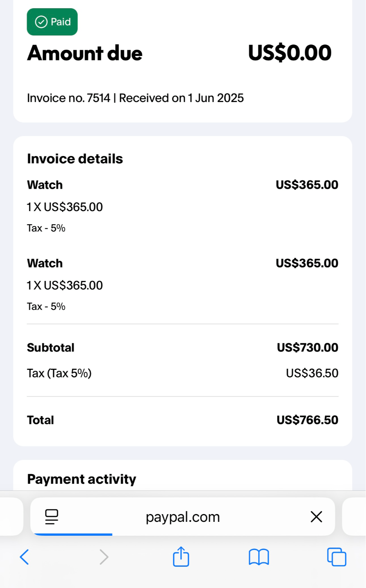The image size is (366, 588).
Task: Select the Total US$766.50 amount
Action: tap(307, 420)
